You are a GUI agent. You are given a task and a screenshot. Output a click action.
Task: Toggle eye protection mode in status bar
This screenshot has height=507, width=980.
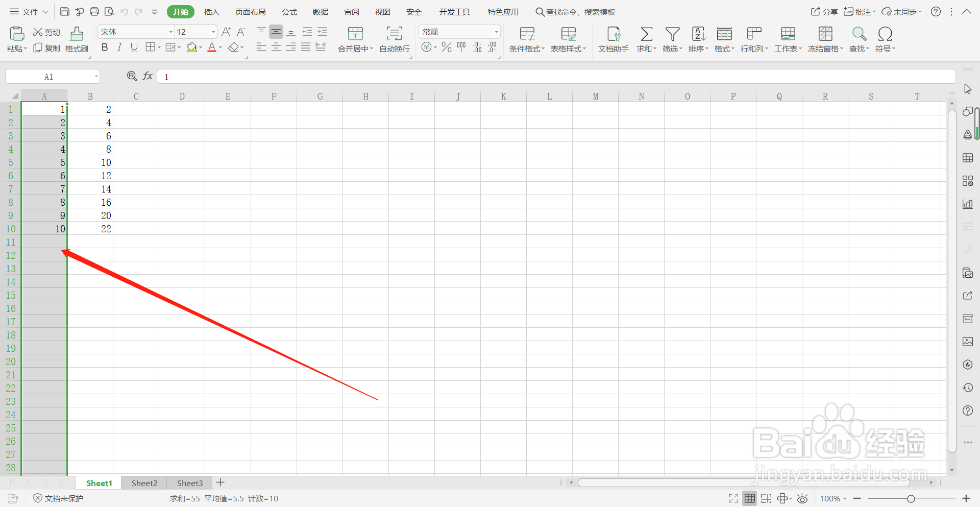click(802, 498)
